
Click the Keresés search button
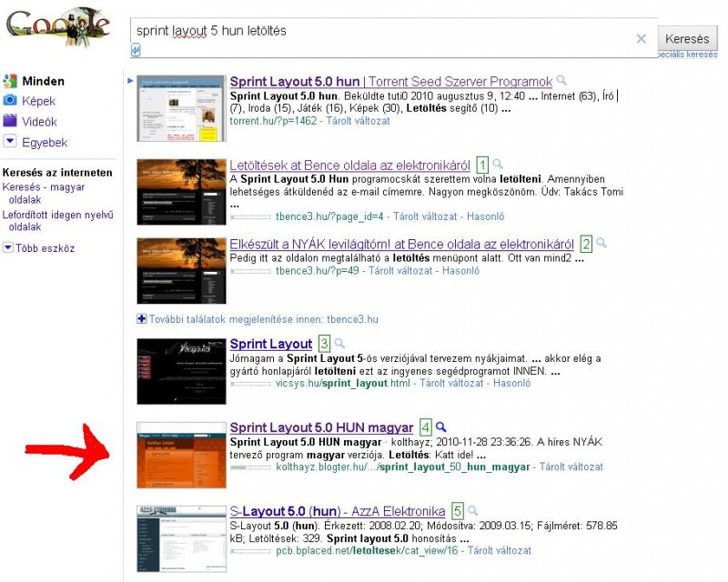point(687,38)
